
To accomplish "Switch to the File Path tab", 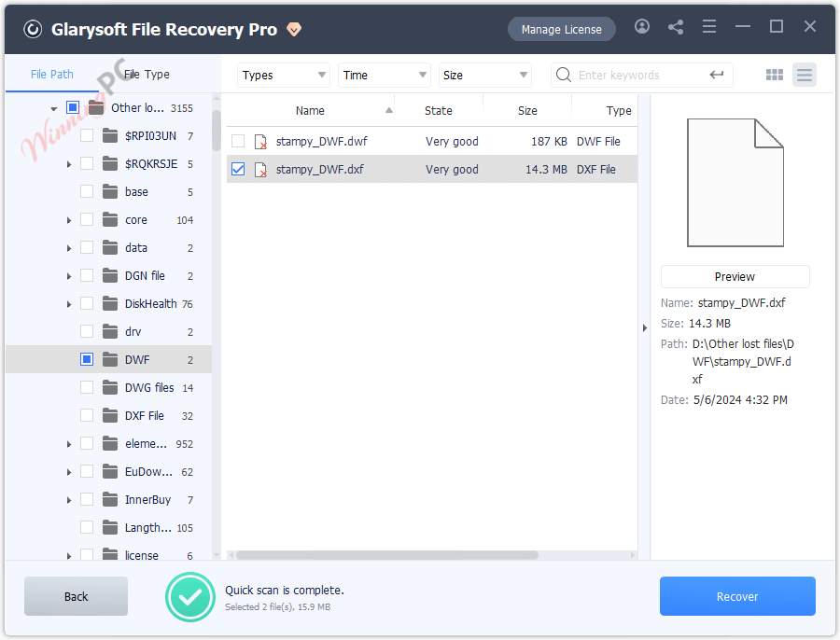I will 52,75.
